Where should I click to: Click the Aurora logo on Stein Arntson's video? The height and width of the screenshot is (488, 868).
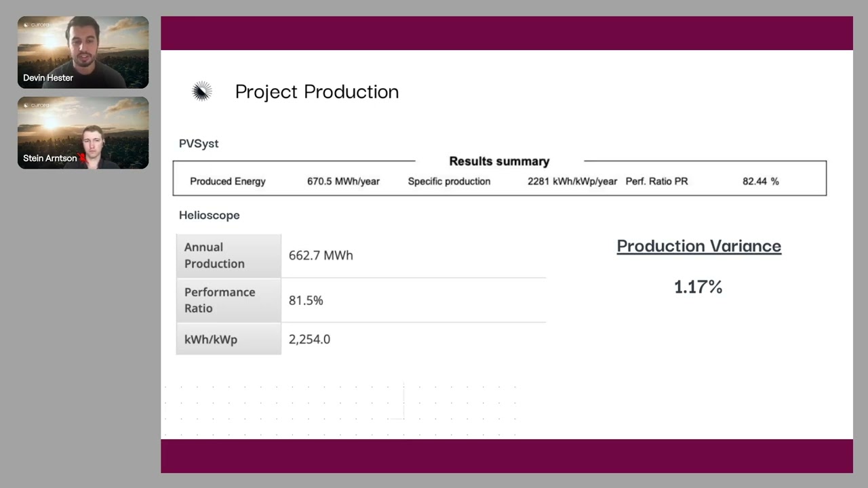(37, 105)
